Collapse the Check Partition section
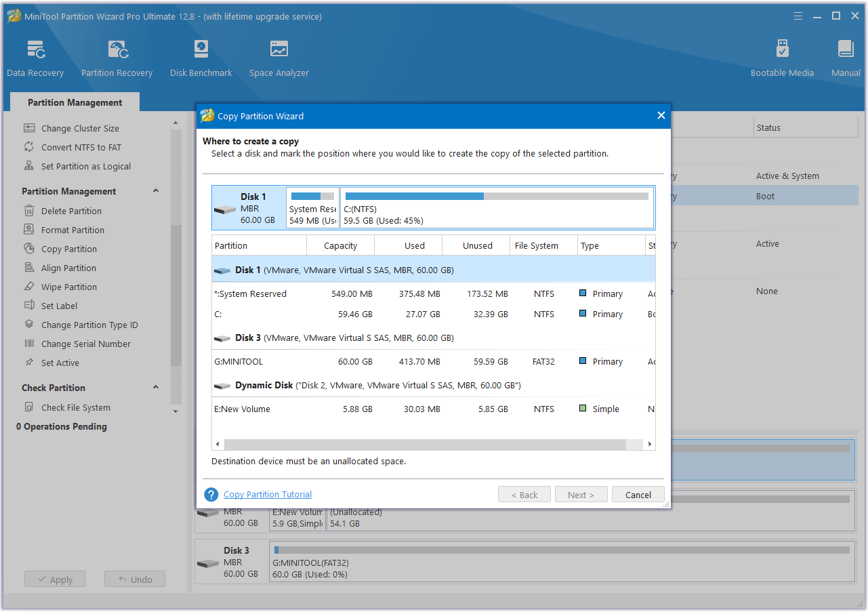The image size is (868, 612). click(x=156, y=388)
